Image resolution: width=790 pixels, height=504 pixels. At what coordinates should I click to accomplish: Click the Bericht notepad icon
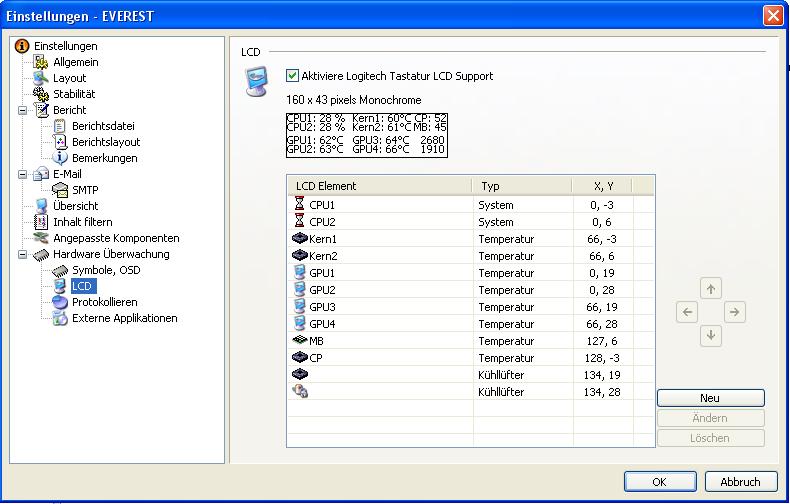41,110
